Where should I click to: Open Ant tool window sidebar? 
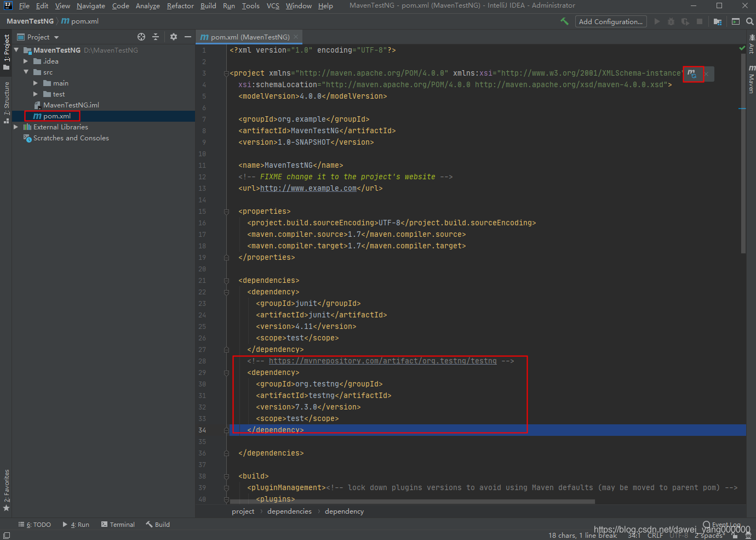[752, 45]
